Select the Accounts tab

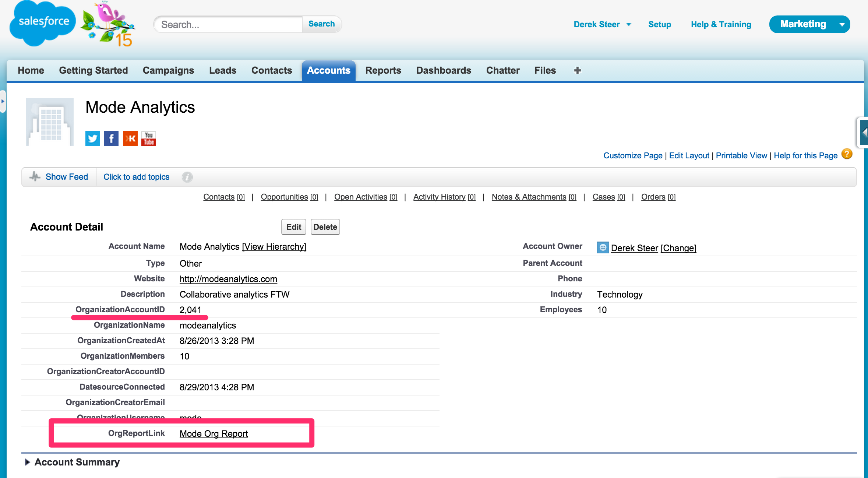[x=329, y=70]
